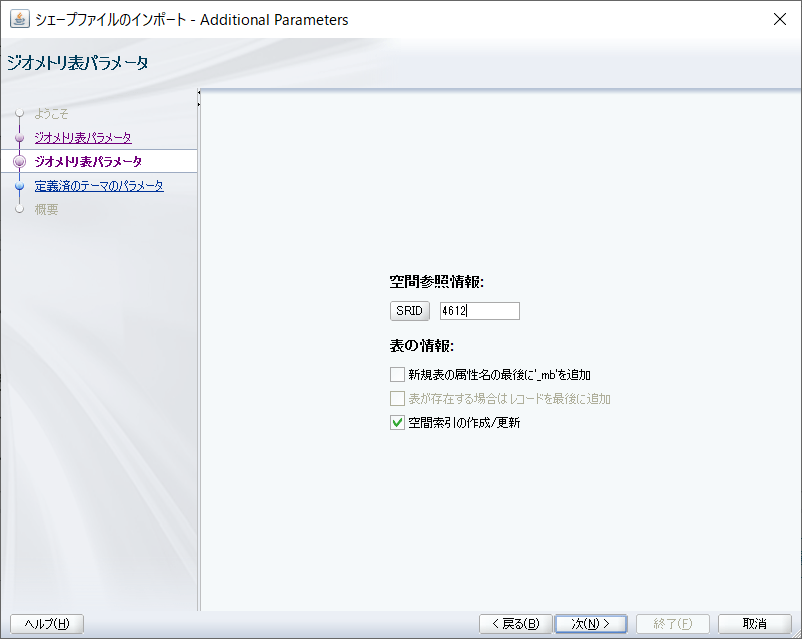Focus the SRID value field showing 4612
The height and width of the screenshot is (639, 802).
(x=479, y=311)
